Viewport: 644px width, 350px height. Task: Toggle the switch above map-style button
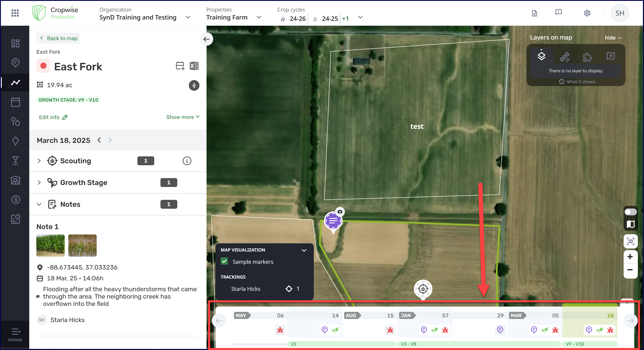tap(630, 212)
